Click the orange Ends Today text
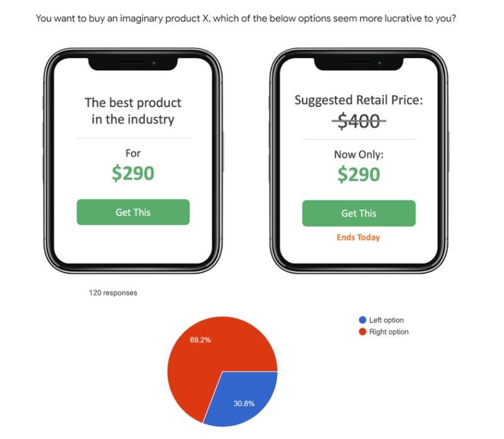Viewport: 504px width, 439px height. coord(358,237)
